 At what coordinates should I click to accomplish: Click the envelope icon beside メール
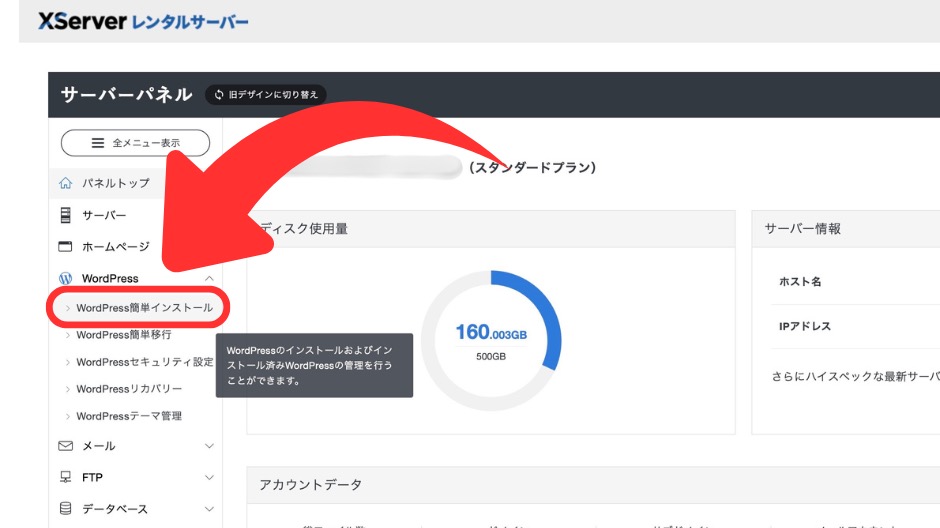[x=66, y=446]
